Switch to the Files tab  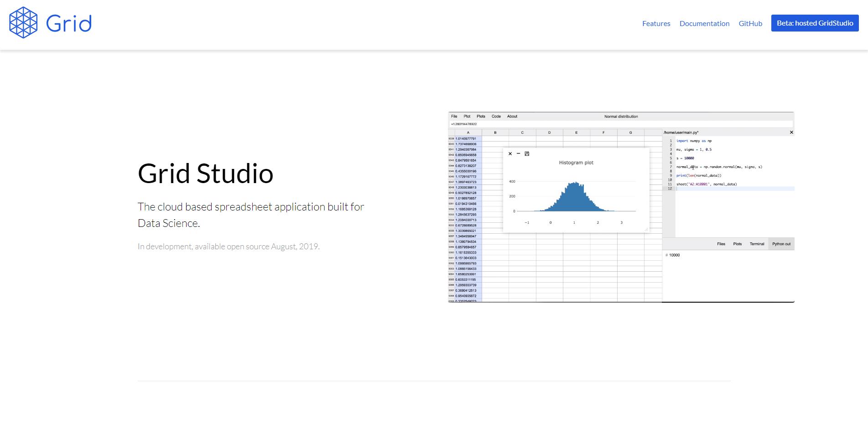coord(721,244)
